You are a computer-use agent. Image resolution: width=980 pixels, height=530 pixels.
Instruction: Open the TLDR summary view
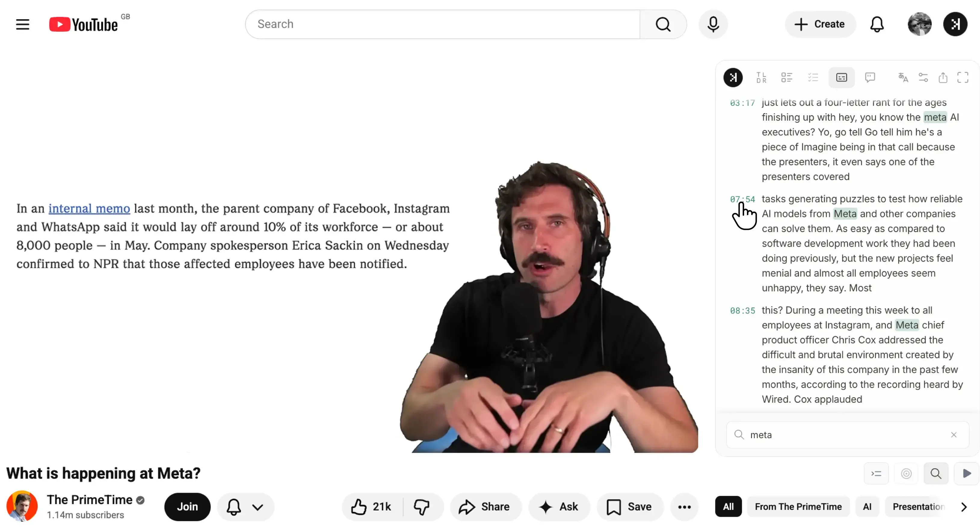[x=761, y=78]
